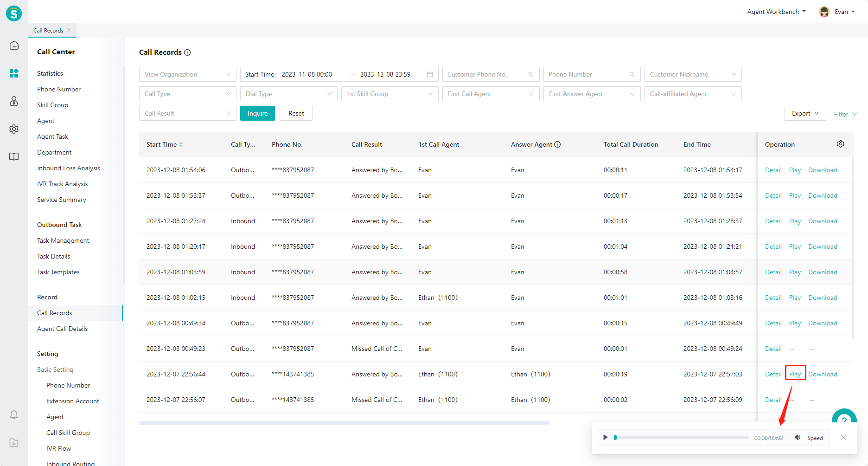Open Agent Call Details menu item
Screen dimensions: 868x466
[62, 329]
